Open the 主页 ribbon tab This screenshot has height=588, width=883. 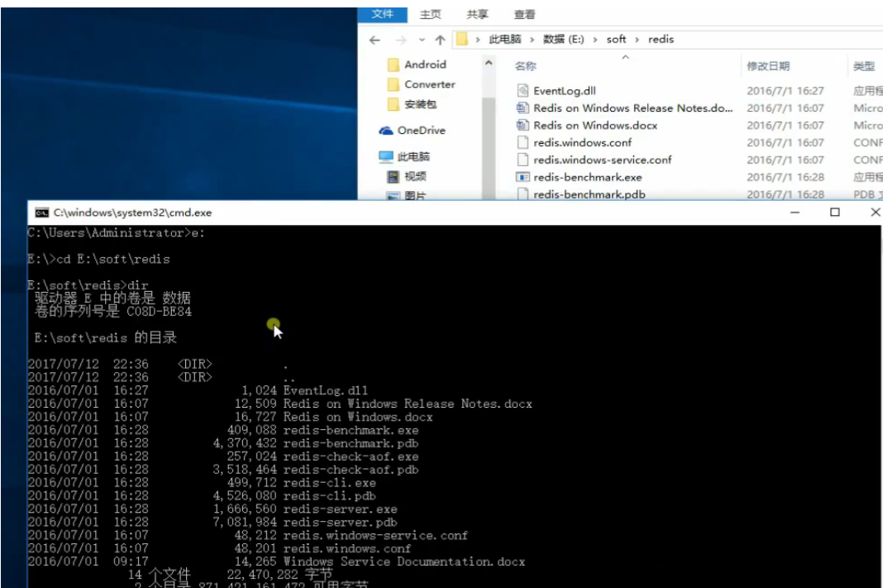point(430,15)
